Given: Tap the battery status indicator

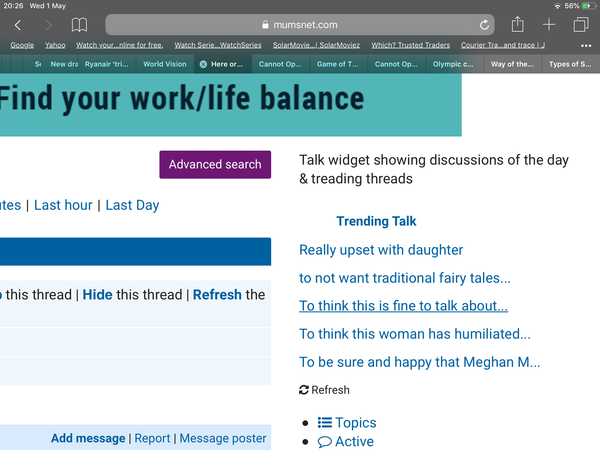Looking at the screenshot, I should [x=587, y=6].
